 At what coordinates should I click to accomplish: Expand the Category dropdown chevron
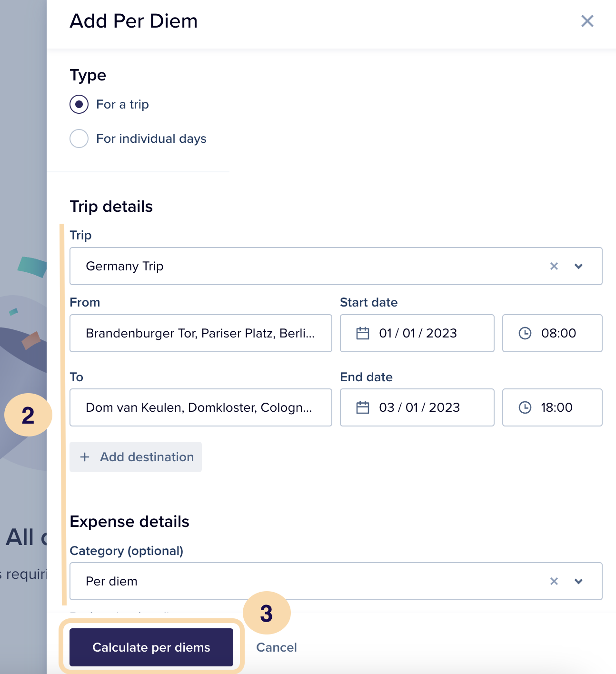click(578, 581)
